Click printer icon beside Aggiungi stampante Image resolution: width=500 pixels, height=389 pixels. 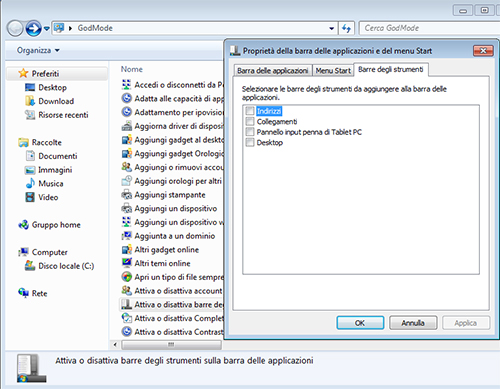tap(126, 195)
